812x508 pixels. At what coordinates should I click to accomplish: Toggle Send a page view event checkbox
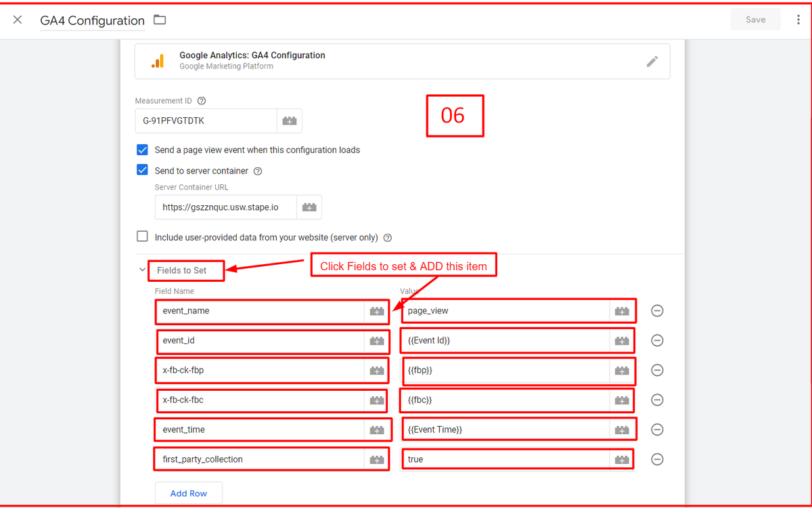point(142,150)
